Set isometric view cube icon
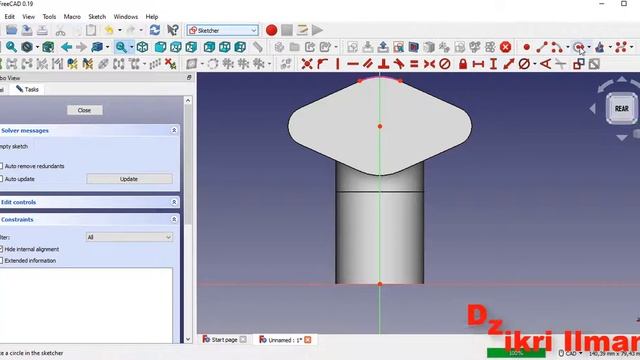640x360 pixels. coord(142,47)
